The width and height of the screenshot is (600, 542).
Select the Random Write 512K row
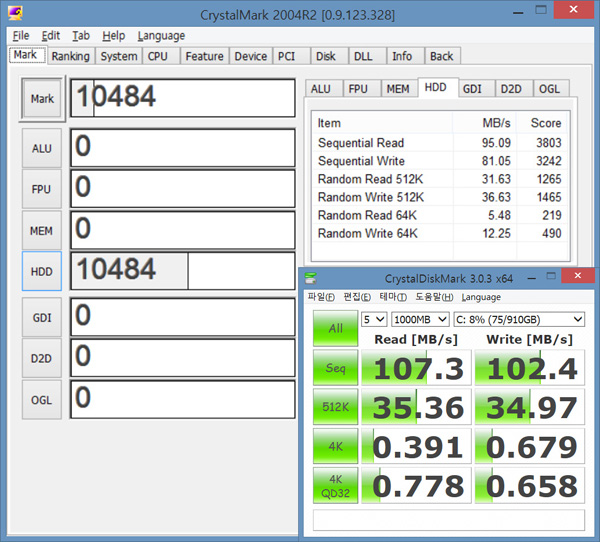click(x=441, y=197)
